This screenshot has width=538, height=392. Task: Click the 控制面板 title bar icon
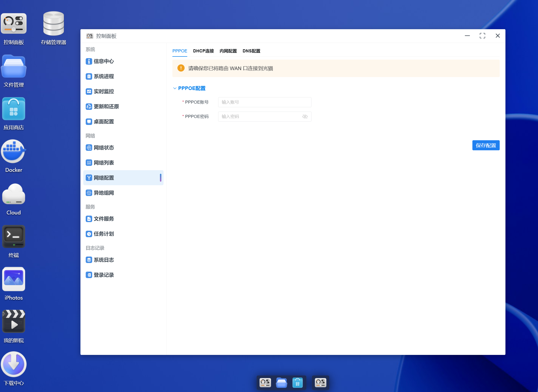point(90,36)
